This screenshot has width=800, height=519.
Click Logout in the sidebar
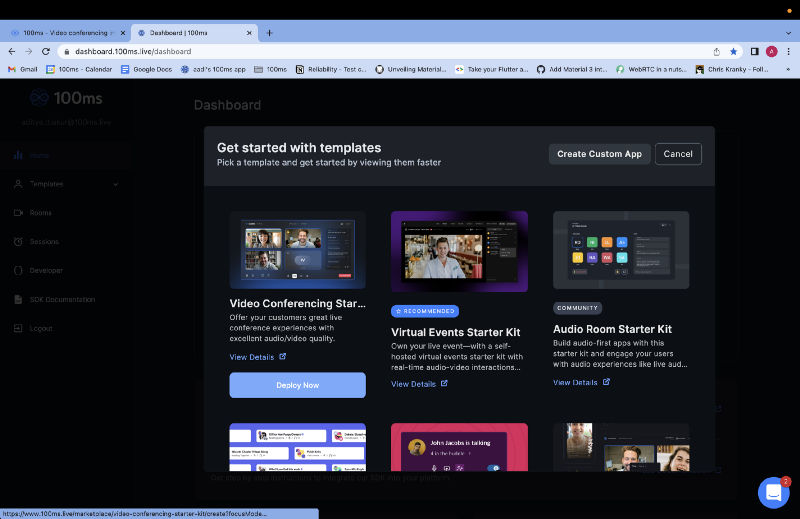(66, 328)
